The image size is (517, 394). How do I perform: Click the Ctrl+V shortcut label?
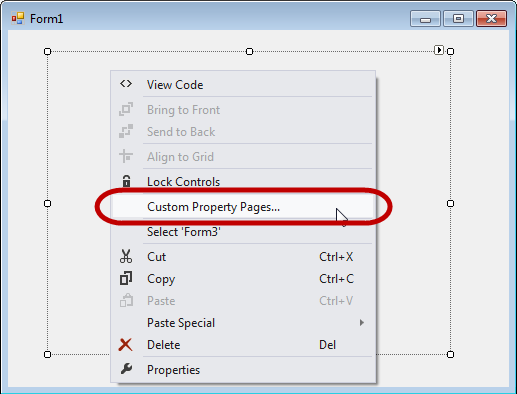(x=336, y=301)
